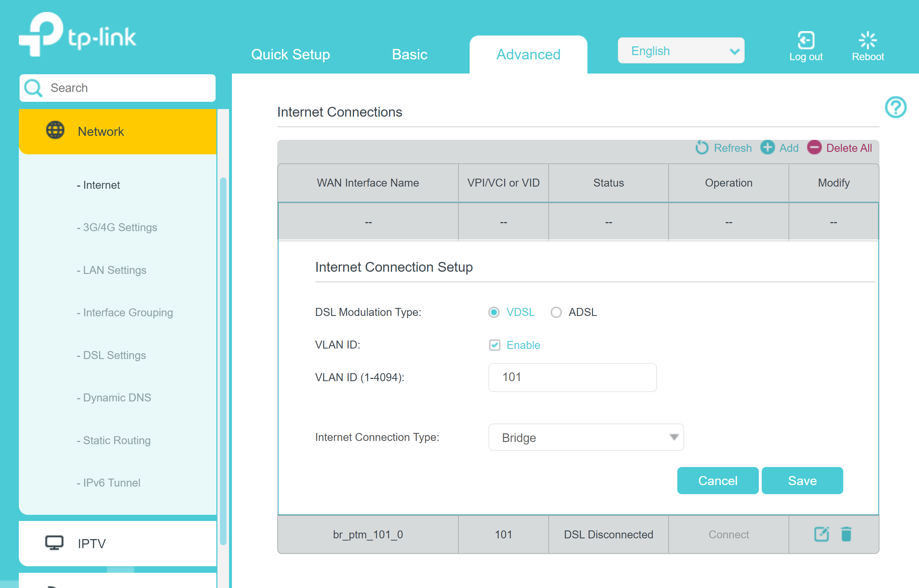Screen dimensions: 919x588
Task: Click the VLAN ID input field showing 101
Action: tap(572, 377)
